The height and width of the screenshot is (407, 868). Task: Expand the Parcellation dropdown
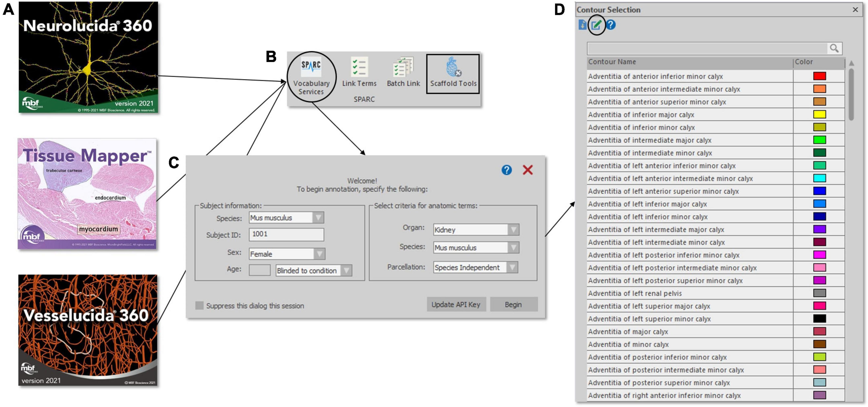512,267
